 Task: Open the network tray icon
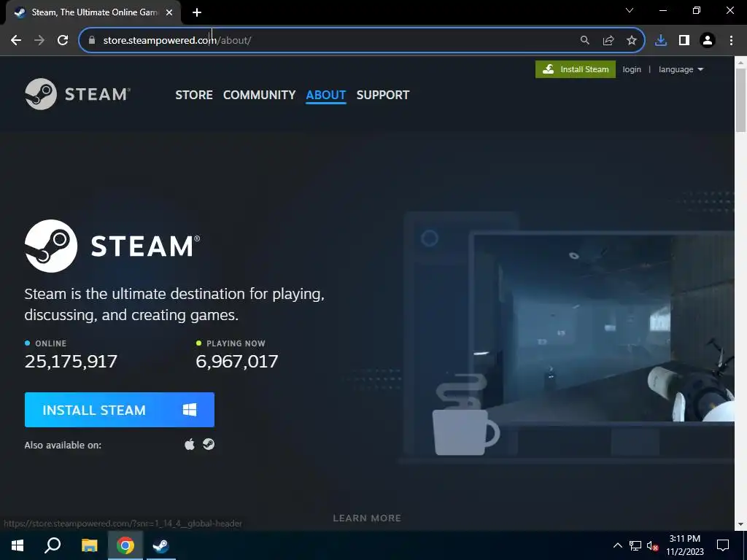pos(635,545)
